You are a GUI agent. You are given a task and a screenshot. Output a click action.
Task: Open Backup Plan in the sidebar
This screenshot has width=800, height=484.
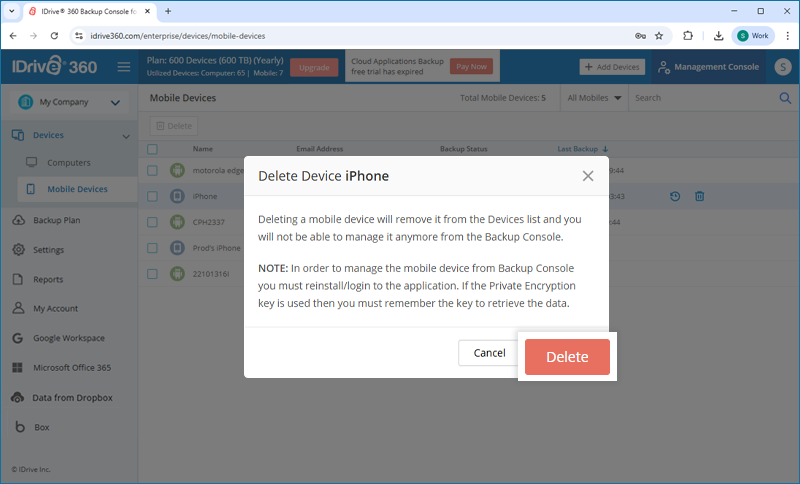click(56, 220)
